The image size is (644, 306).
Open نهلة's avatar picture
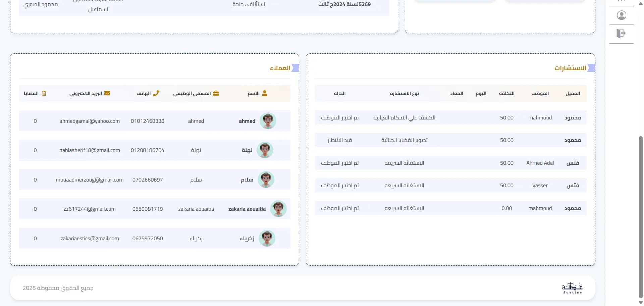tap(265, 150)
